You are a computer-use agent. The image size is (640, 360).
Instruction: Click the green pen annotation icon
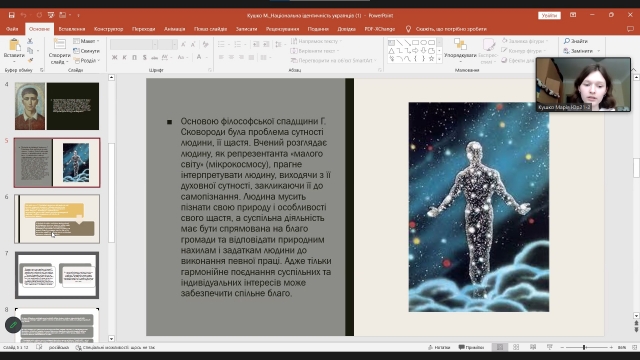pos(13,325)
